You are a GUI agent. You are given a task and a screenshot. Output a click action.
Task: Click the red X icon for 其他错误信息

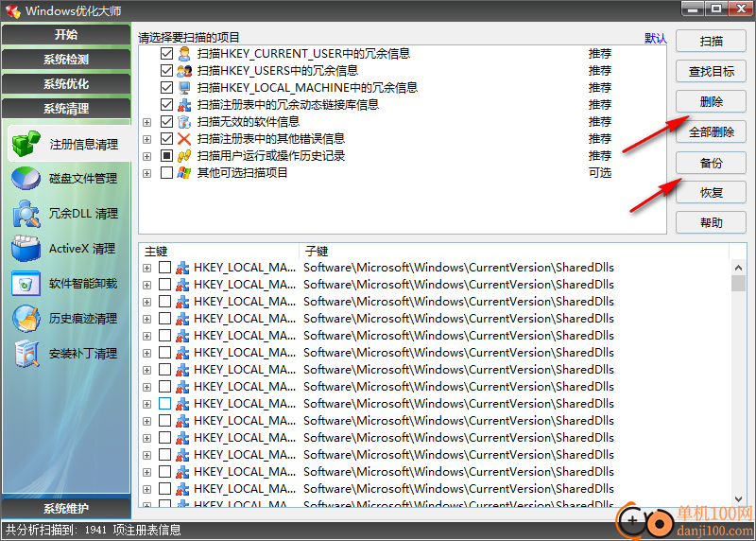184,139
